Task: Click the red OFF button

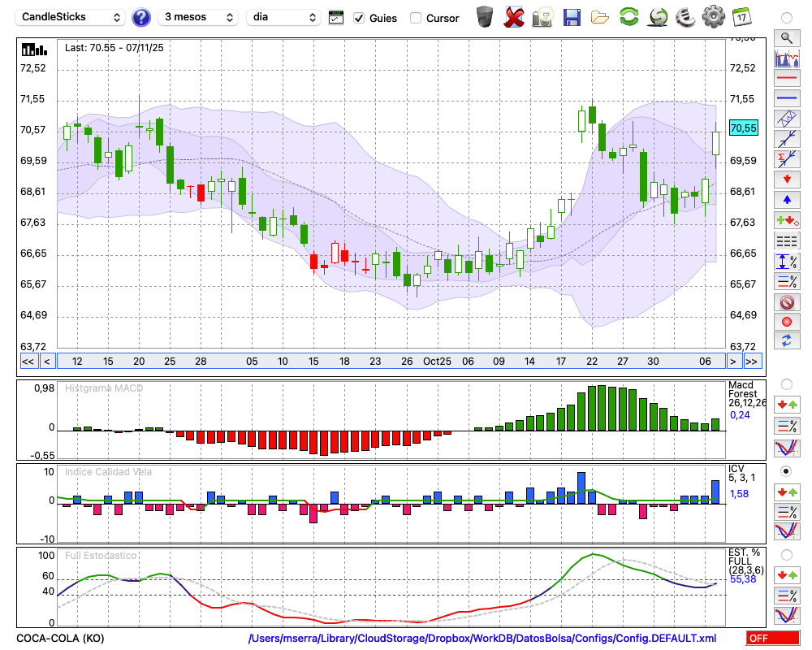Action: (x=772, y=639)
